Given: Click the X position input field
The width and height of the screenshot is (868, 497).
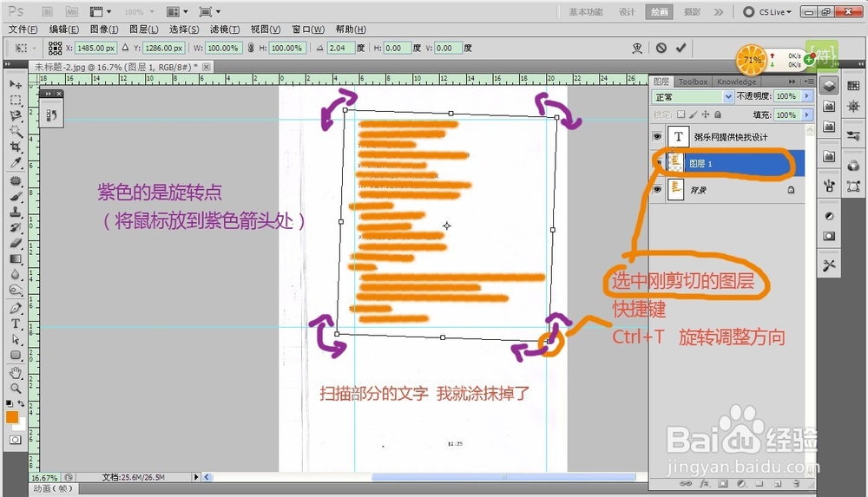Looking at the screenshot, I should tap(95, 49).
